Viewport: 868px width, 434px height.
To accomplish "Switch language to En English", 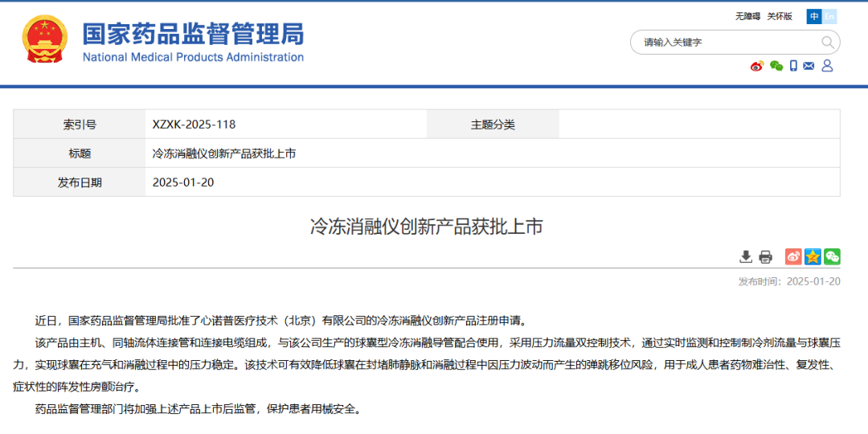I will pyautogui.click(x=829, y=17).
